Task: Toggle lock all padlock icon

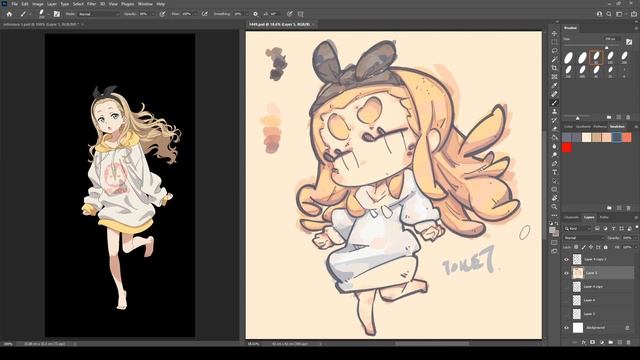Action: click(x=606, y=247)
